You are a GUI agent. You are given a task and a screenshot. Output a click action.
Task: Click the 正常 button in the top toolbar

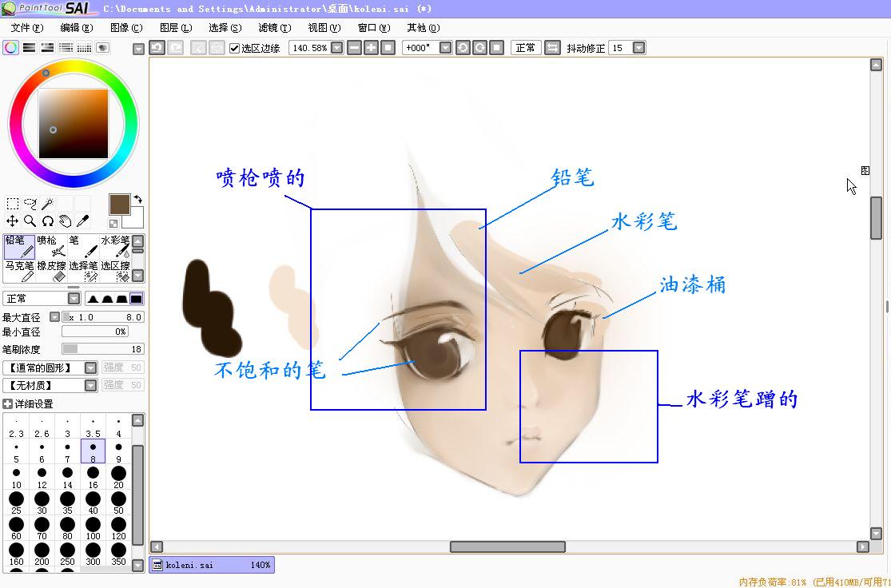pos(526,48)
